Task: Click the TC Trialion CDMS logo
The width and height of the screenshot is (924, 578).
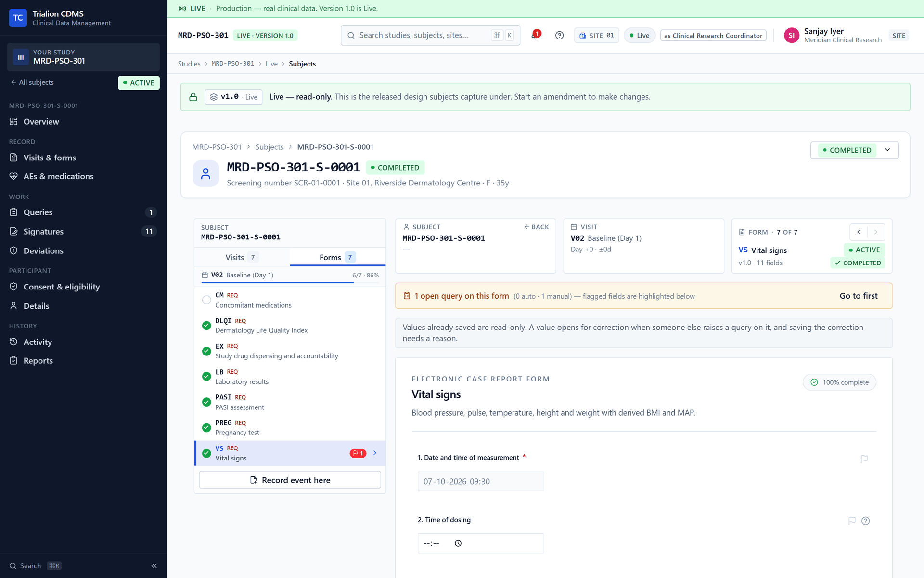Action: [18, 18]
